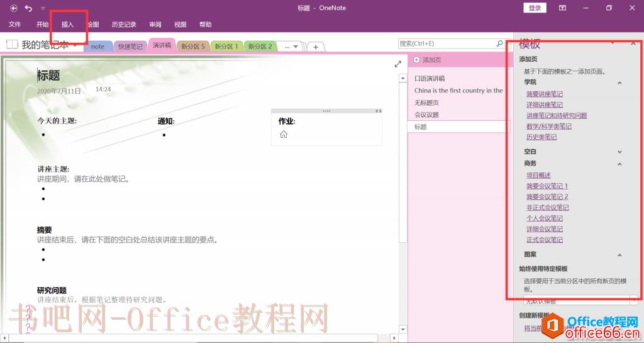Apply the 个人会议笔记 template
The image size is (644, 343).
click(545, 218)
